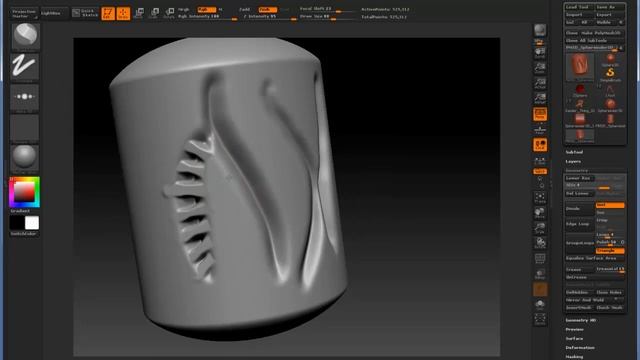The height and width of the screenshot is (360, 640).
Task: Click the Xpose icon
Action: [540, 320]
